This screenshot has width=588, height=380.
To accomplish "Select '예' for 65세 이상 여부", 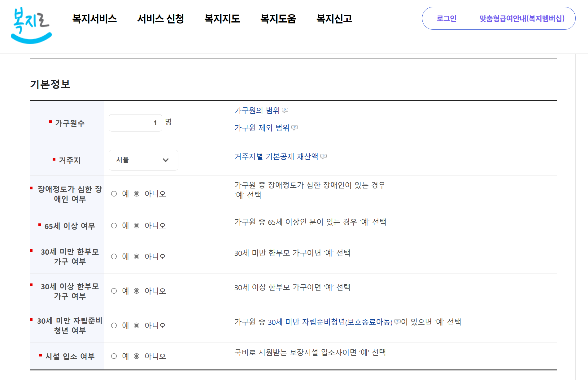I will (114, 226).
